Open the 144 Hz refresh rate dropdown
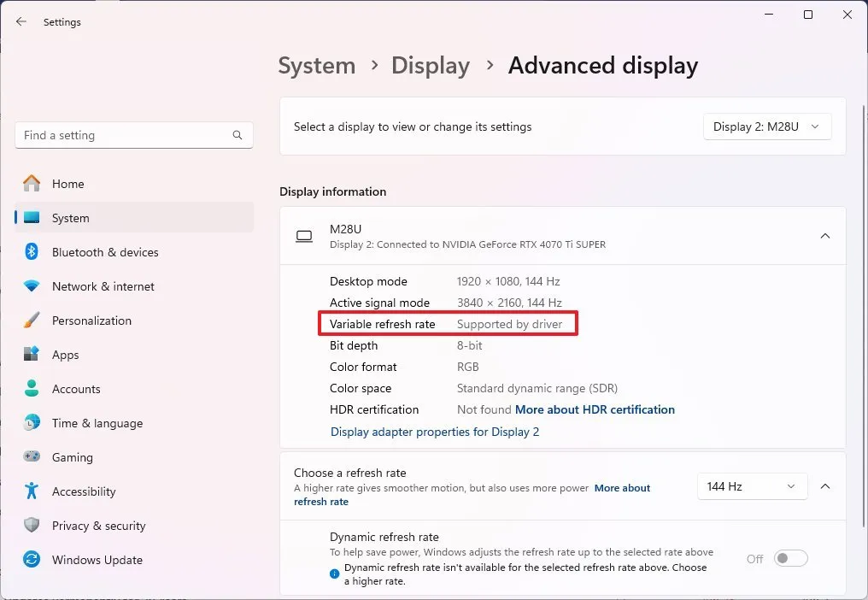 [752, 485]
